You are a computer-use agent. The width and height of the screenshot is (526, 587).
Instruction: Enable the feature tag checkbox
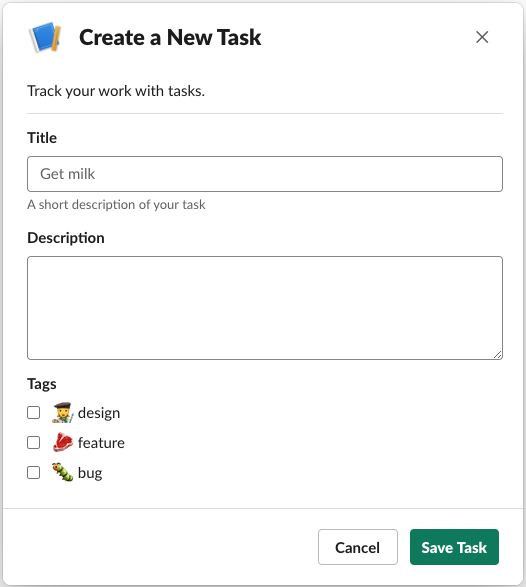(x=34, y=442)
